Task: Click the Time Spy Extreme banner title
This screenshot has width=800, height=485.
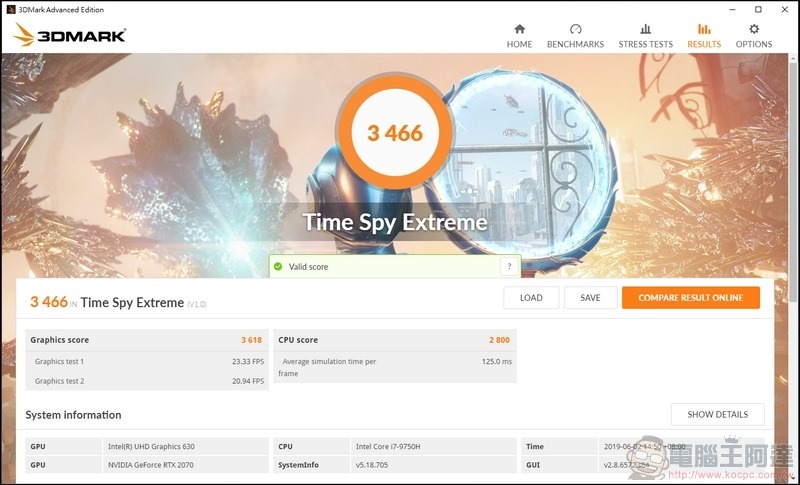Action: [x=395, y=222]
